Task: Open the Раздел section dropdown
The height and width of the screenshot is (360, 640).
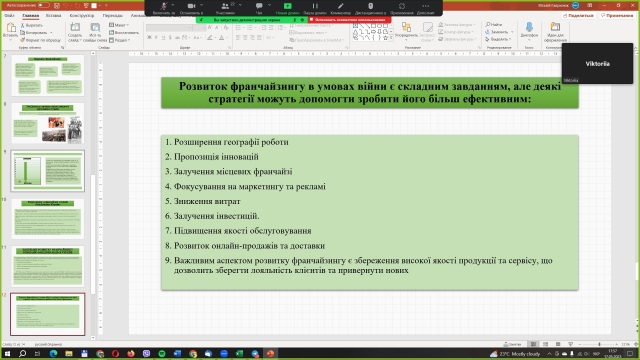Action: [x=120, y=40]
